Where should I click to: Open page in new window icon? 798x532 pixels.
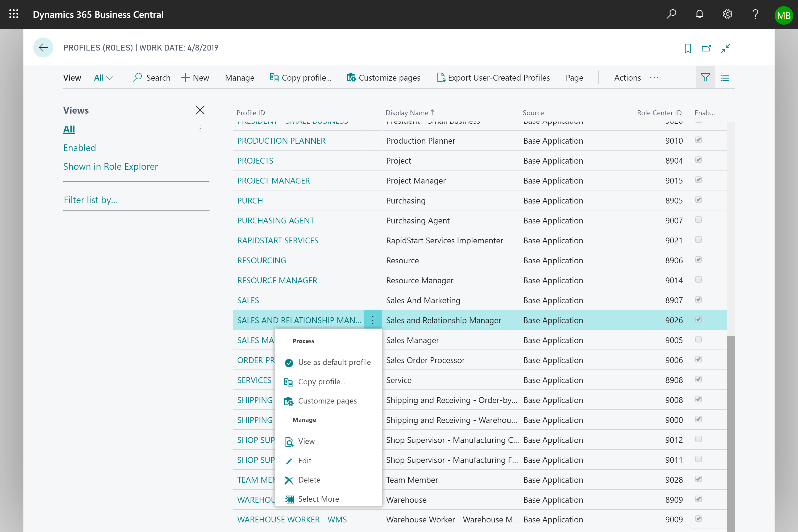click(x=706, y=48)
